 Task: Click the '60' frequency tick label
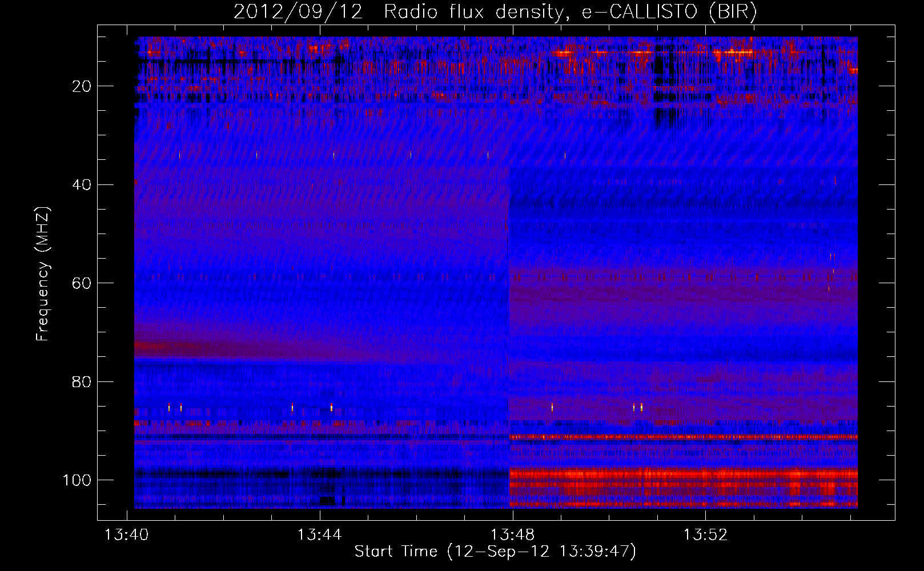pyautogui.click(x=82, y=283)
